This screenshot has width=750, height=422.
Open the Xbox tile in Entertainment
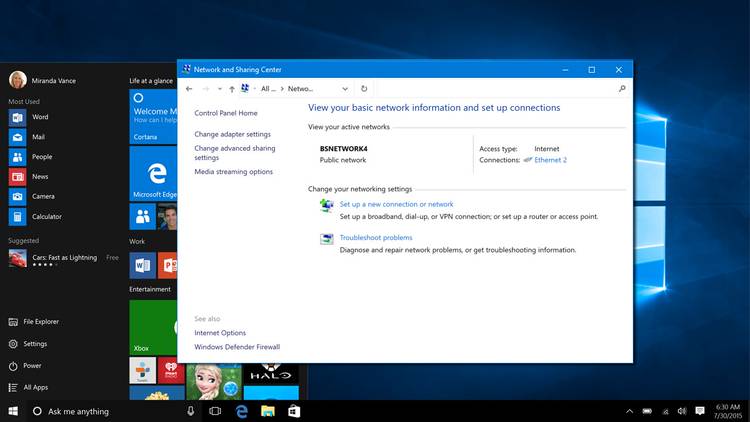click(x=153, y=326)
